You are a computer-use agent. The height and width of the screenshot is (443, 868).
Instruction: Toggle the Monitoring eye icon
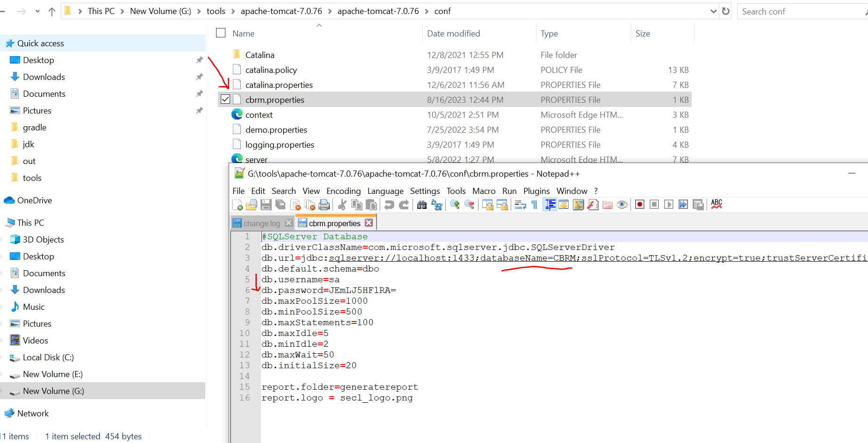pyautogui.click(x=622, y=205)
